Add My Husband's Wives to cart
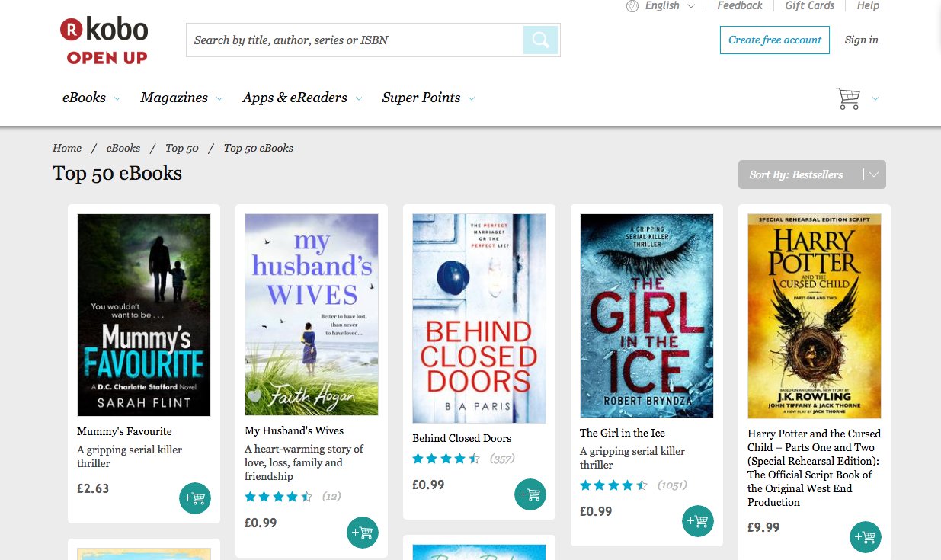This screenshot has width=941, height=560. (x=363, y=533)
